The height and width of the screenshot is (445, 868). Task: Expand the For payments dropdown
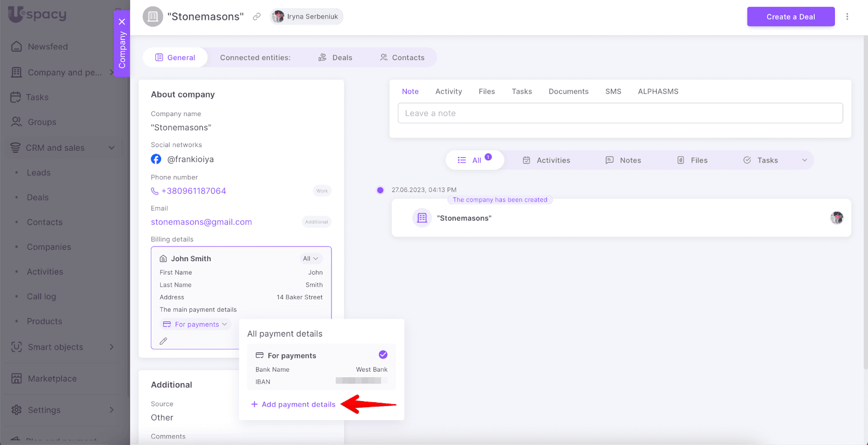coord(196,325)
